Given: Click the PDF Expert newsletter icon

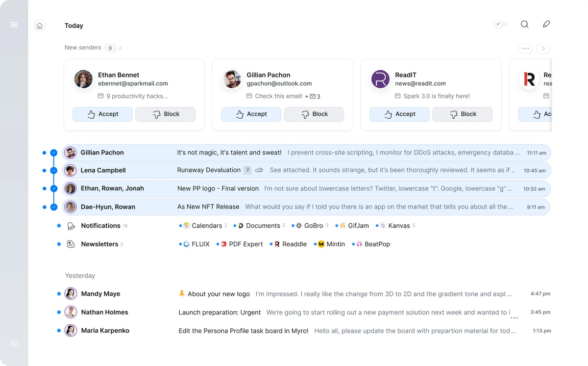Looking at the screenshot, I should (223, 244).
